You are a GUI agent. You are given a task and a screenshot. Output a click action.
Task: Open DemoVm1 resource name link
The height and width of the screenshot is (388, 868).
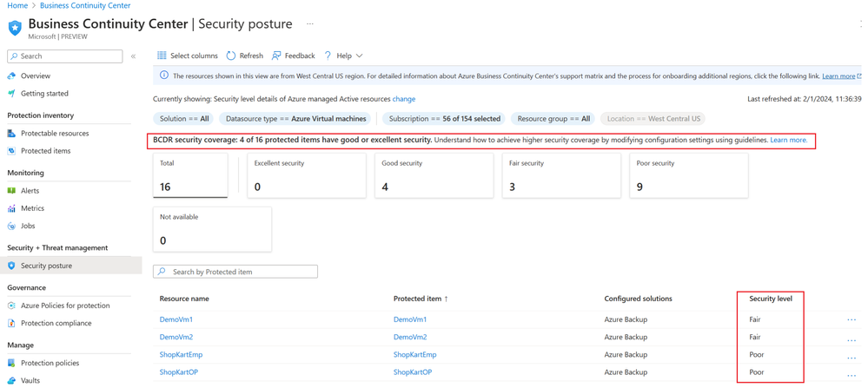[176, 319]
